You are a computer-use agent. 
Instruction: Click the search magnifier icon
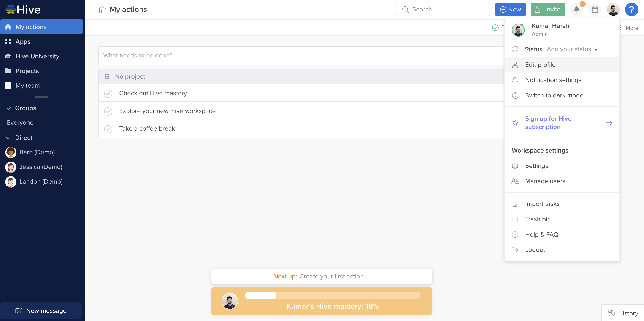405,10
